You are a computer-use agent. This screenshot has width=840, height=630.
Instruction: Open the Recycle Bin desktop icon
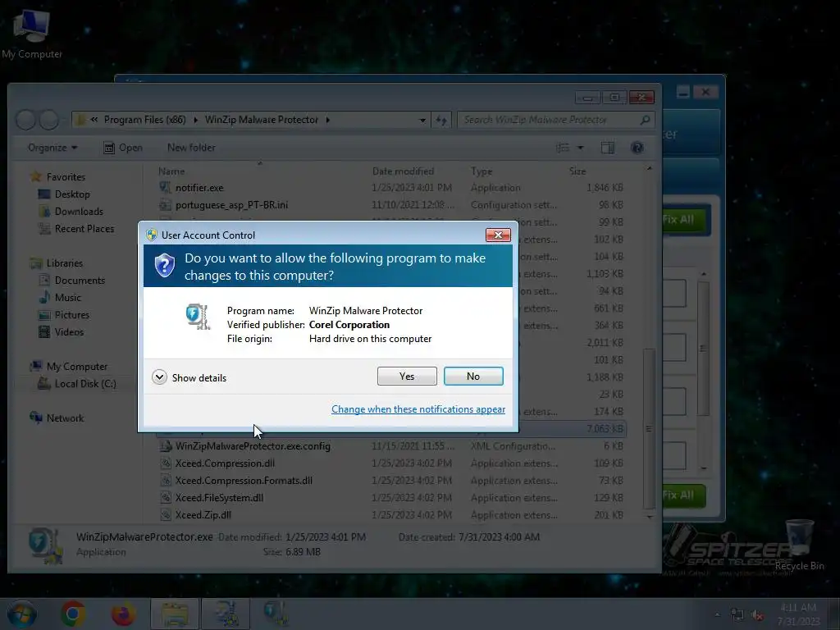coord(799,546)
